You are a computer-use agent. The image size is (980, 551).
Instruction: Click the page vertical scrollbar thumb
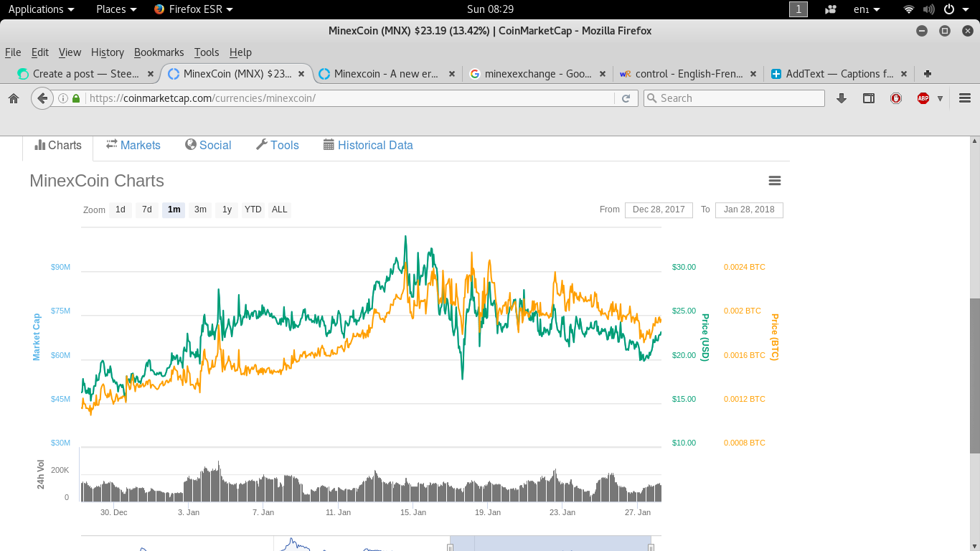click(974, 376)
